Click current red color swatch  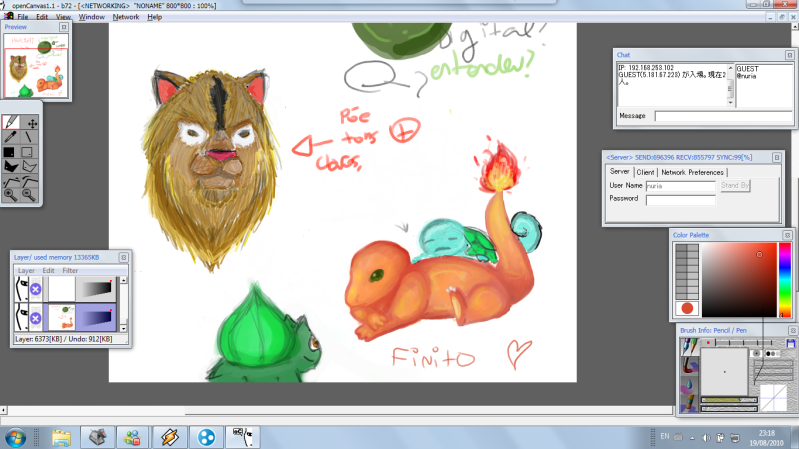click(687, 308)
